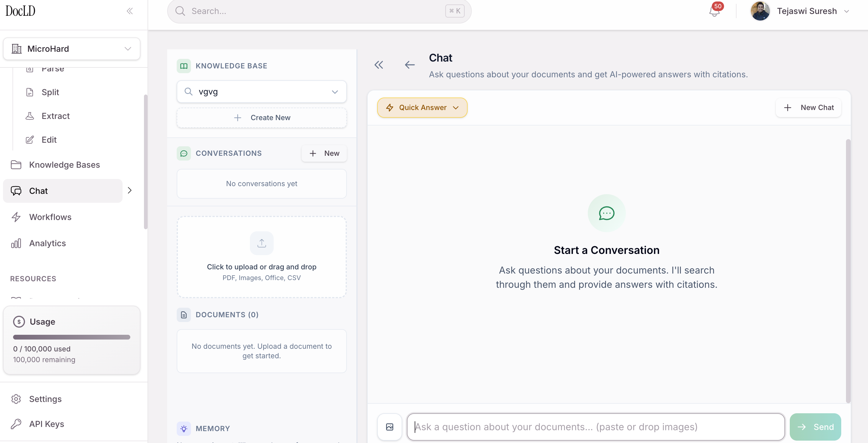Click the Memory lightbulb icon
Viewport: 868px width, 443px height.
pos(184,428)
